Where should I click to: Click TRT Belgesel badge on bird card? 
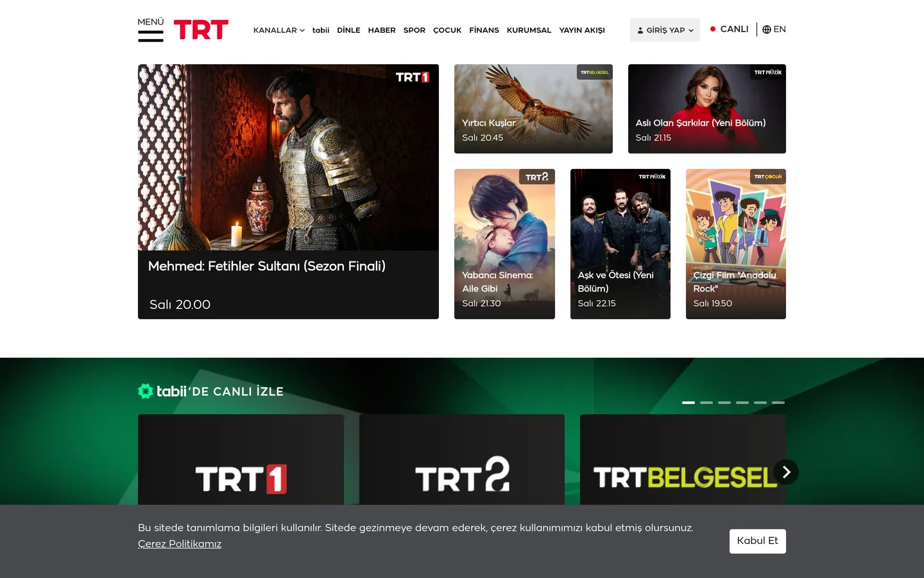pos(595,72)
